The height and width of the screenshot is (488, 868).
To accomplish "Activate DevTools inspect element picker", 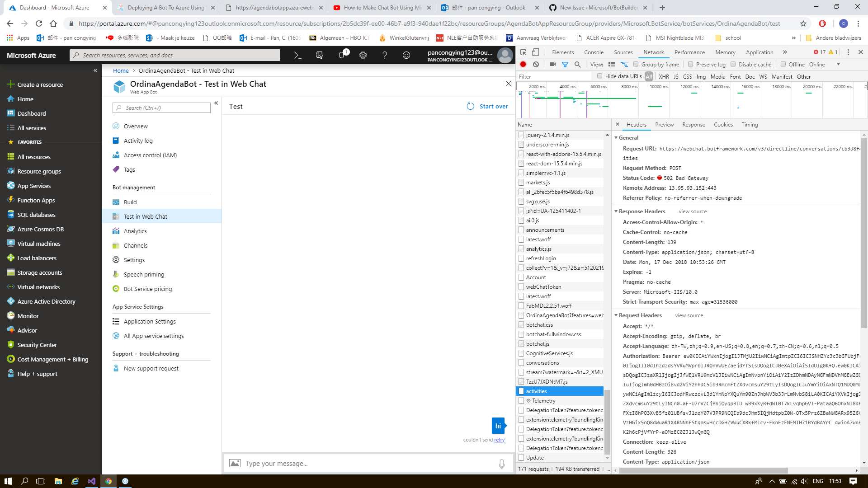I will [x=523, y=52].
